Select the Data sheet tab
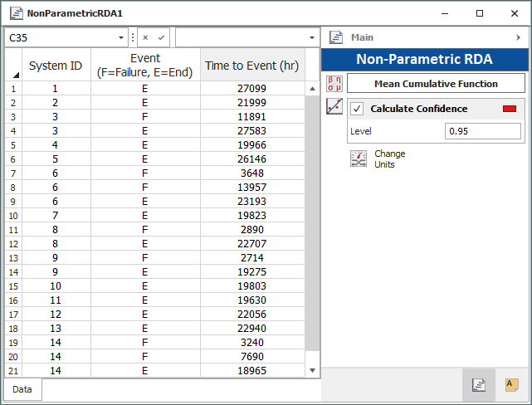532x405 pixels. [x=22, y=389]
